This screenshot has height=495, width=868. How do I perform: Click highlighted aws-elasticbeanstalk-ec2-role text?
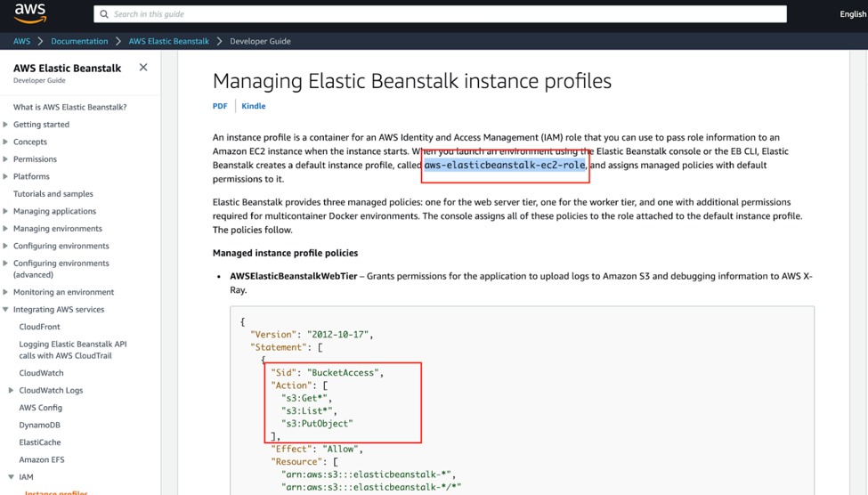click(505, 165)
